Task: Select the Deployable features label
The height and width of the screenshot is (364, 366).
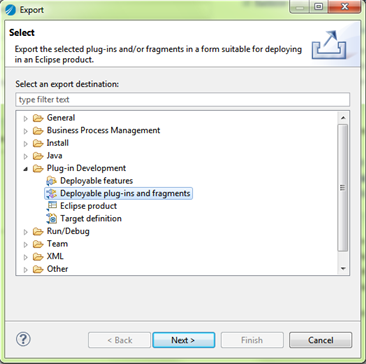Action: click(x=96, y=181)
